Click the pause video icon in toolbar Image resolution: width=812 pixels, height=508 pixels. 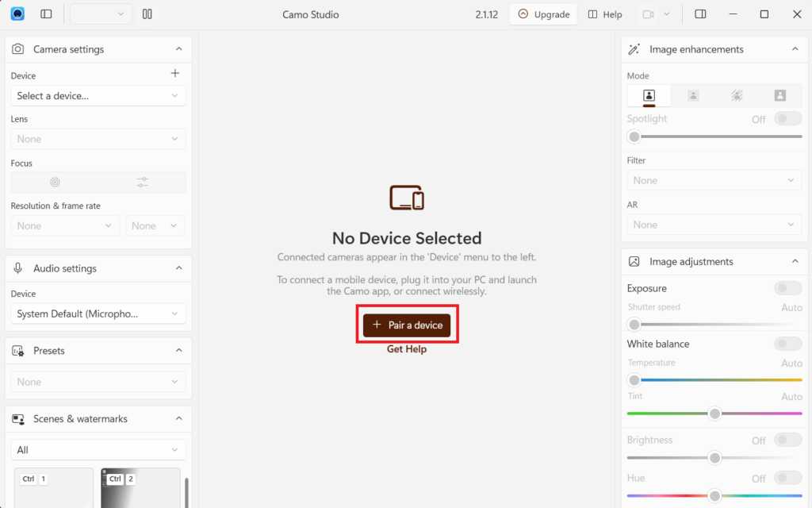click(x=147, y=14)
